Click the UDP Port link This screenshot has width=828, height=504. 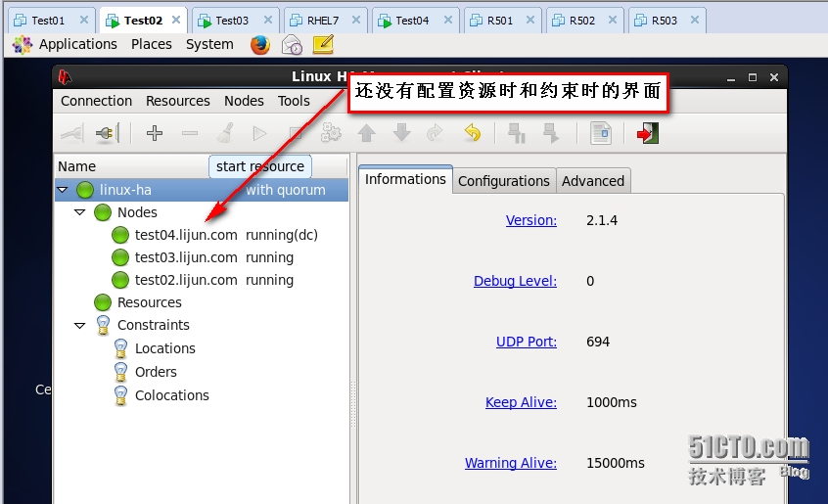[x=527, y=342]
